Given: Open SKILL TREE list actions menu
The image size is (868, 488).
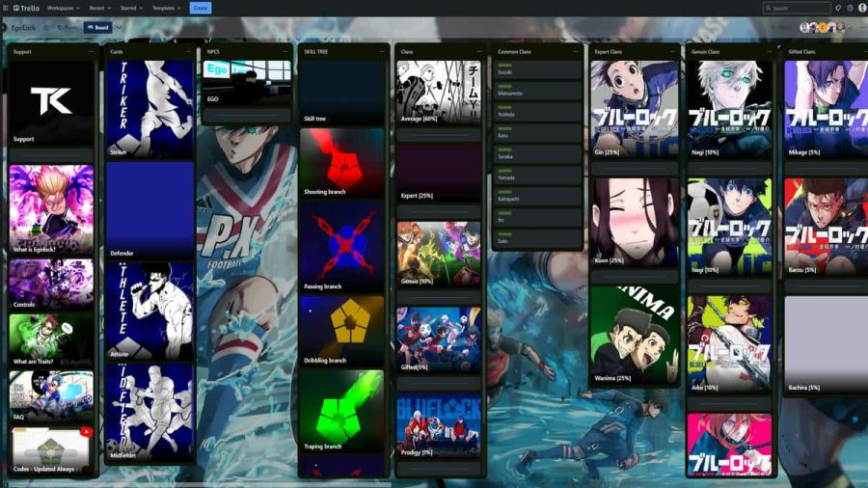Looking at the screenshot, I should pyautogui.click(x=381, y=51).
